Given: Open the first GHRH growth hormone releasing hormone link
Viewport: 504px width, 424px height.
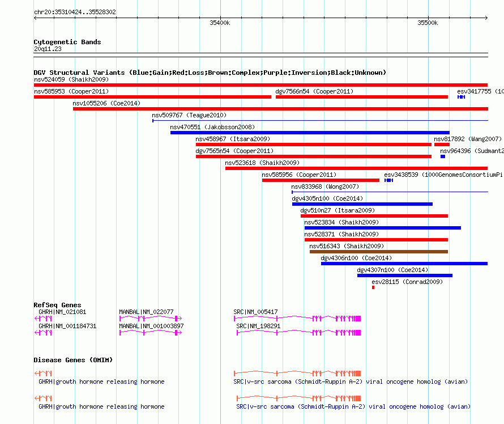Looking at the screenshot, I should point(101,381).
